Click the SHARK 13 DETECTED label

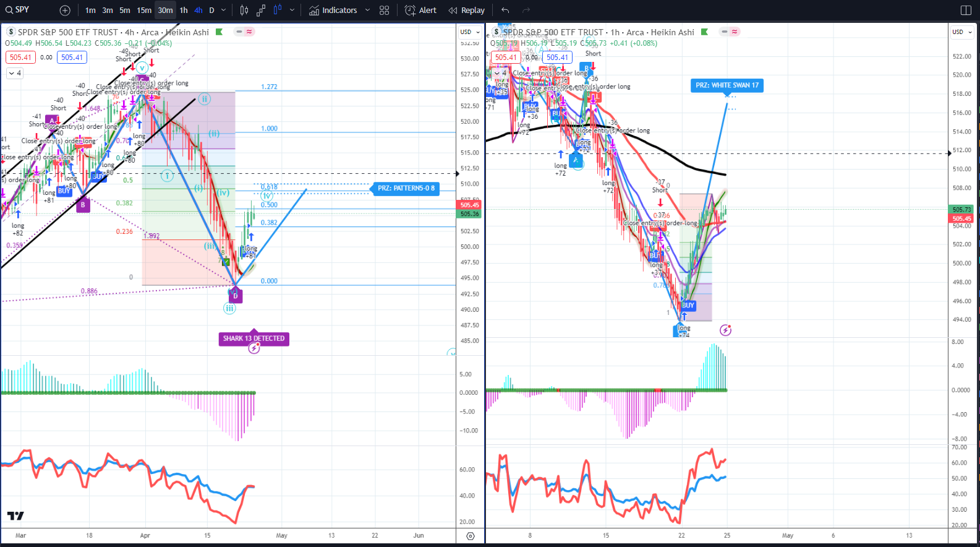tap(254, 338)
